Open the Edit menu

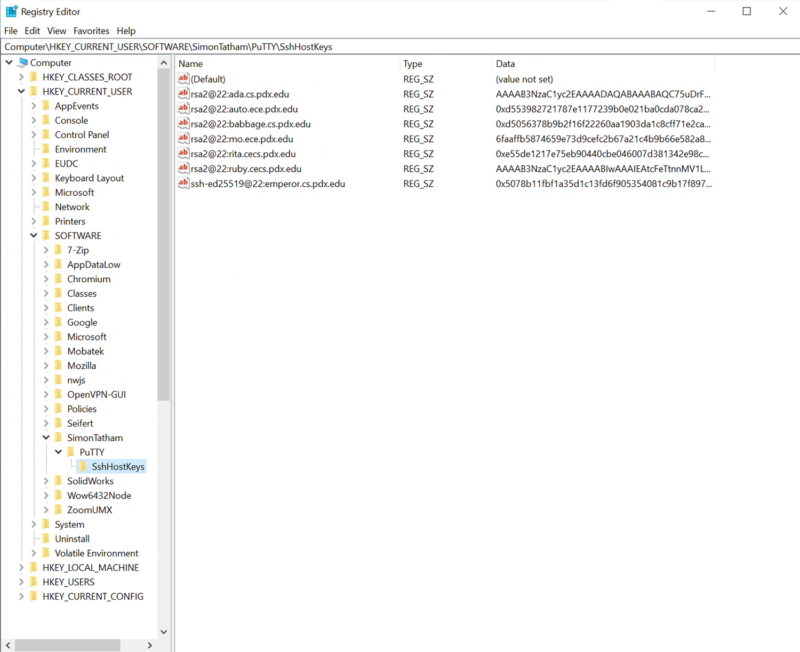(32, 30)
